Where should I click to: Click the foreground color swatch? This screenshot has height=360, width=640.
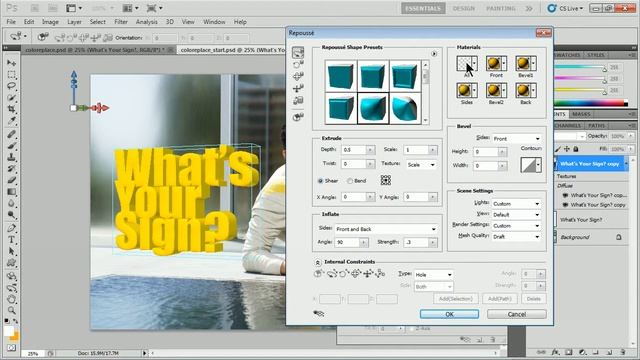(x=9, y=331)
